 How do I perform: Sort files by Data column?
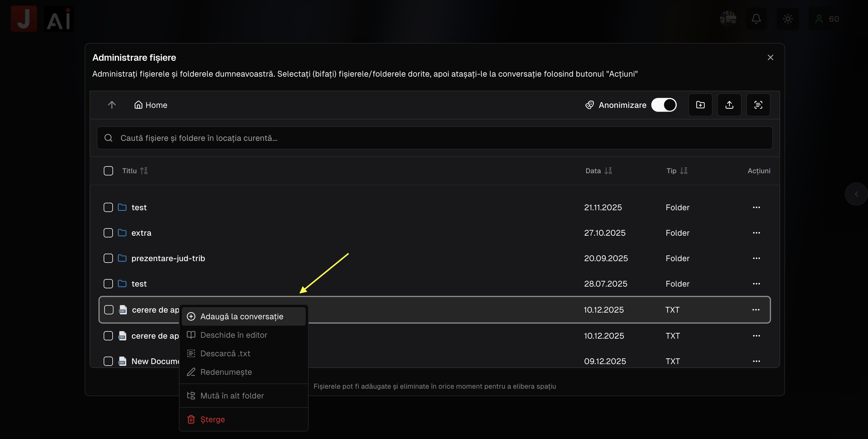click(598, 171)
